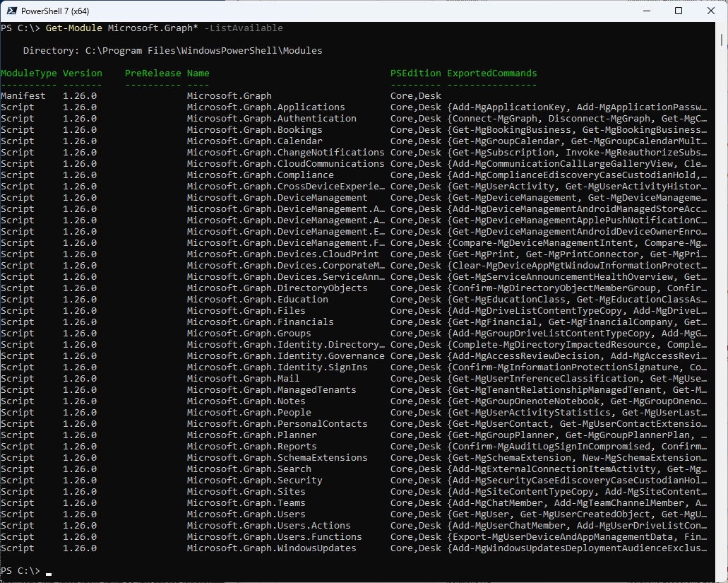728x583 pixels.
Task: Select Microsoft.Graph.Education module name
Action: tap(258, 299)
